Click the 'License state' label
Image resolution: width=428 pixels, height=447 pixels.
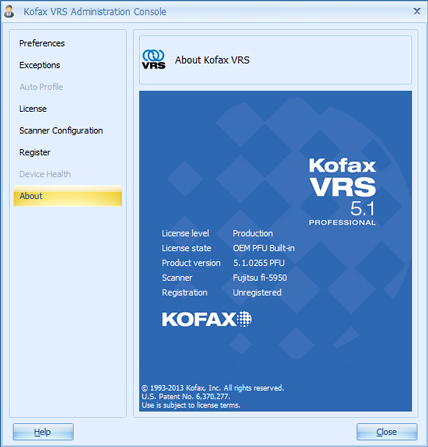186,248
